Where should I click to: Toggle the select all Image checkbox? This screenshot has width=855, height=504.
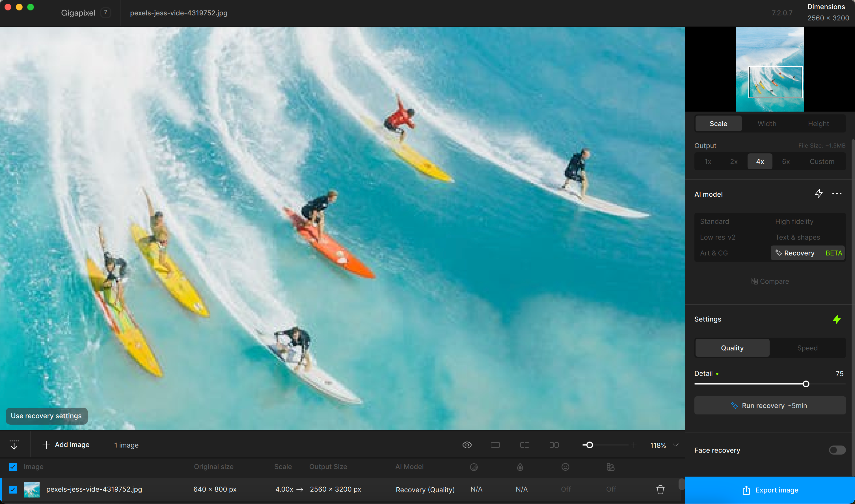click(x=13, y=467)
